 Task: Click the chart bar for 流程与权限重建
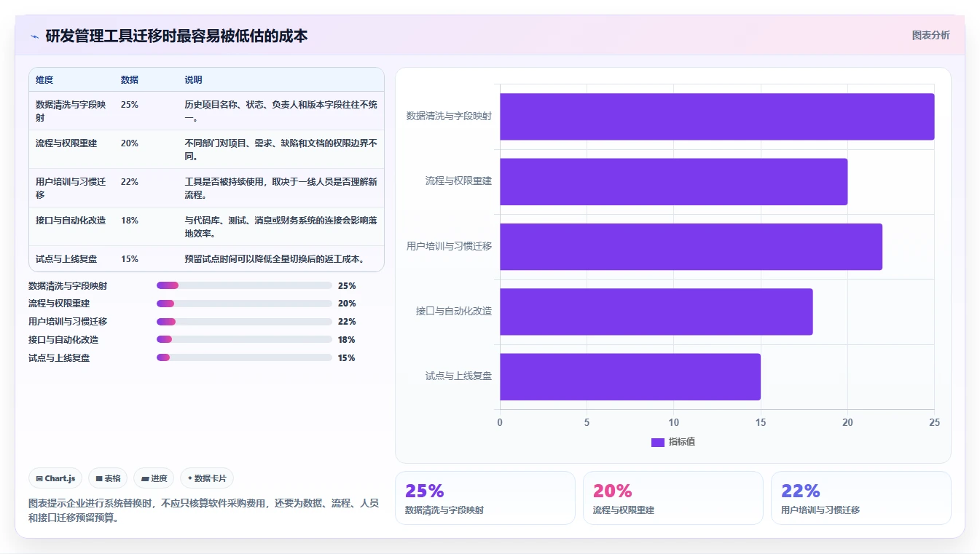click(x=673, y=181)
